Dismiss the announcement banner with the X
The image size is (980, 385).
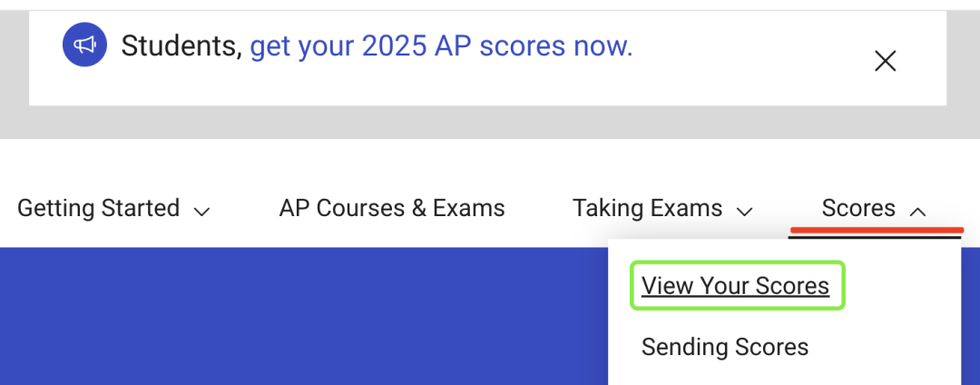(x=885, y=61)
